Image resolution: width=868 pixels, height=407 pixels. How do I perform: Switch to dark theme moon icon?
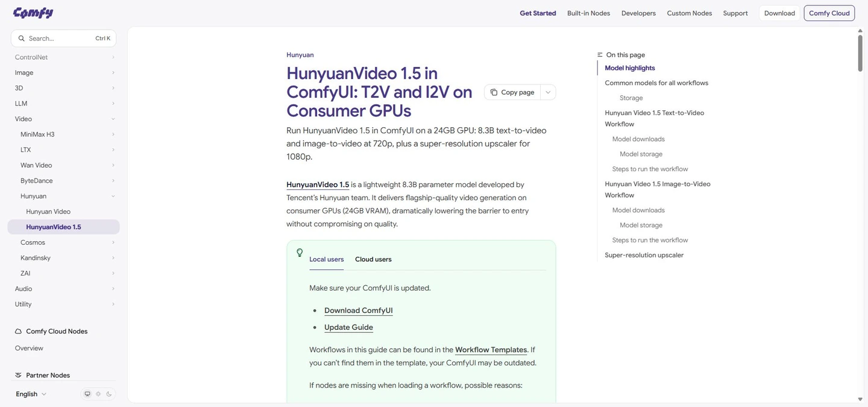(109, 394)
